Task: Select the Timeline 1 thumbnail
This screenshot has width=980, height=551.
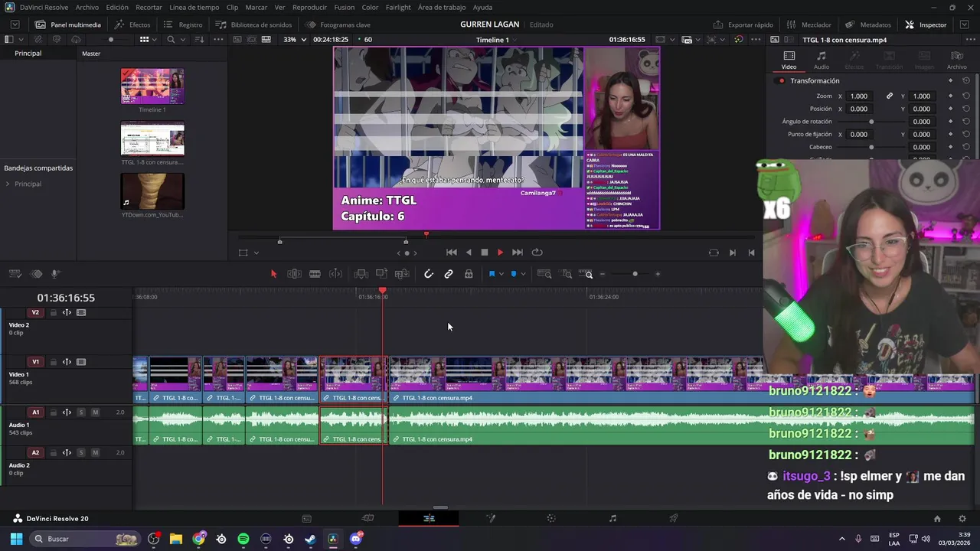Action: (x=152, y=86)
